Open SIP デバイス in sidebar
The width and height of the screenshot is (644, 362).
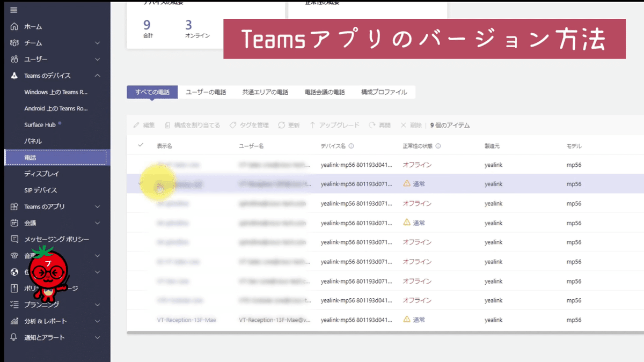[x=40, y=190]
